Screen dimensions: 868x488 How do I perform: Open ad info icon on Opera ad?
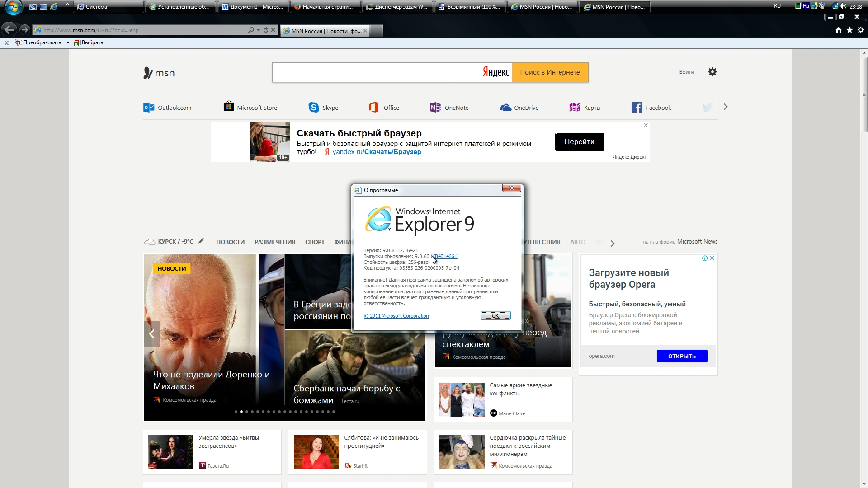click(704, 258)
